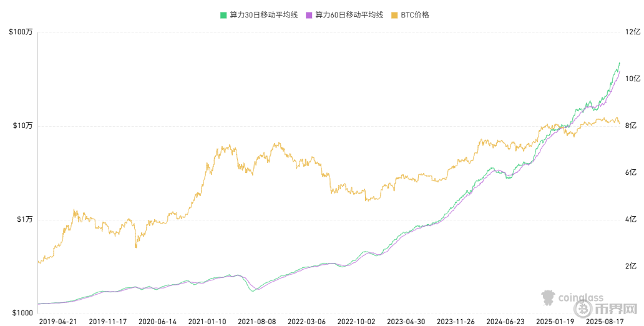This screenshot has height=326, width=644.
Task: Select the 2021-08-08 date axis label
Action: point(257,321)
